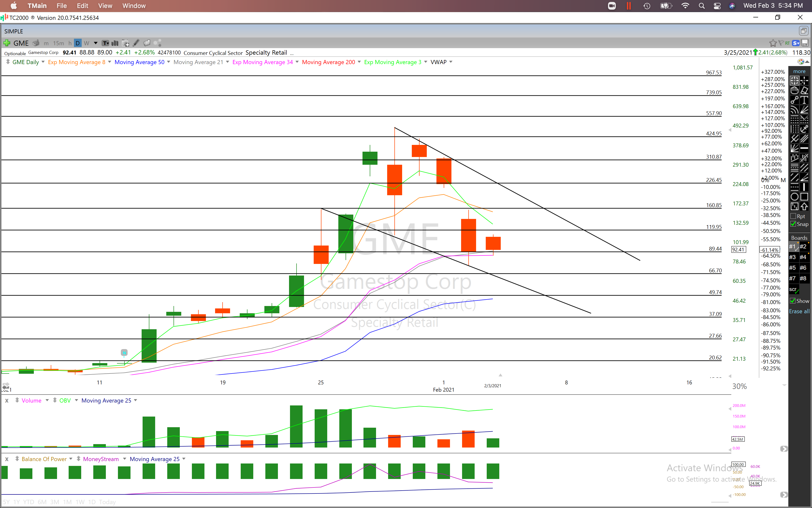Set chart range to 1Y
The width and height of the screenshot is (812, 508).
tap(16, 502)
